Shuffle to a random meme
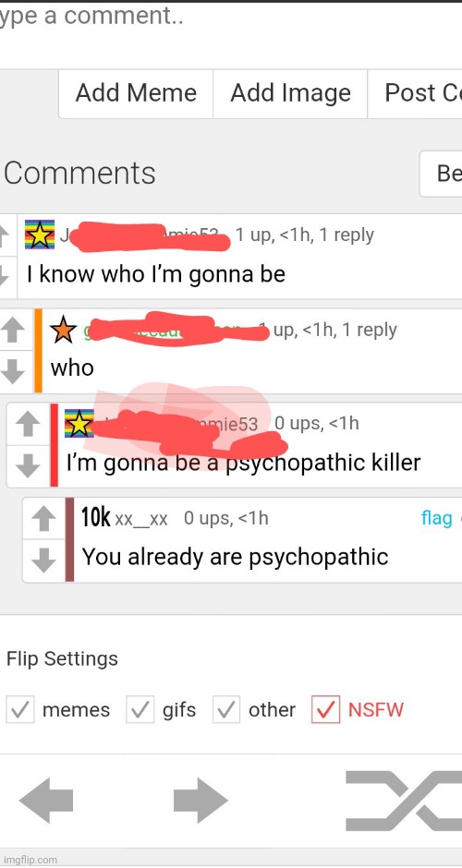Image resolution: width=462 pixels, height=868 pixels. coord(404,801)
